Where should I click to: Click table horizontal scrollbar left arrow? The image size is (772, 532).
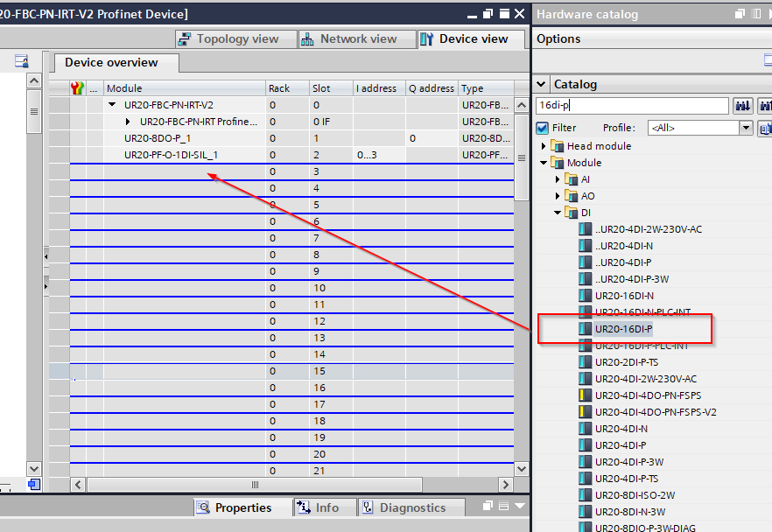pos(78,485)
